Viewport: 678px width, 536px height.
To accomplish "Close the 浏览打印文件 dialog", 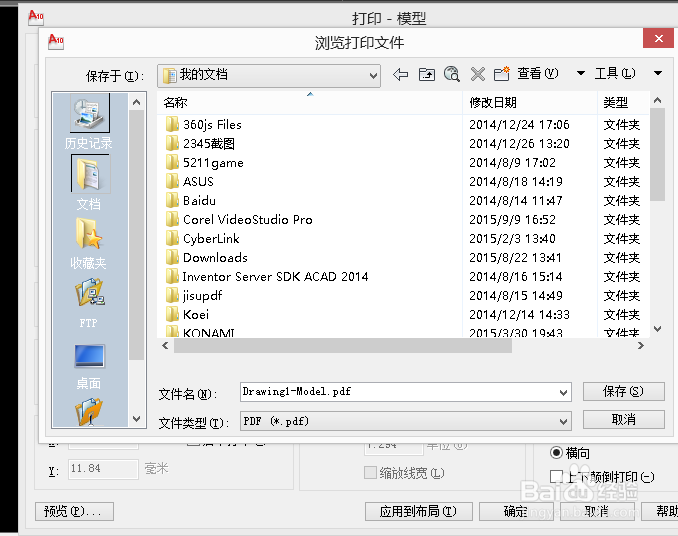I will coord(658,38).
